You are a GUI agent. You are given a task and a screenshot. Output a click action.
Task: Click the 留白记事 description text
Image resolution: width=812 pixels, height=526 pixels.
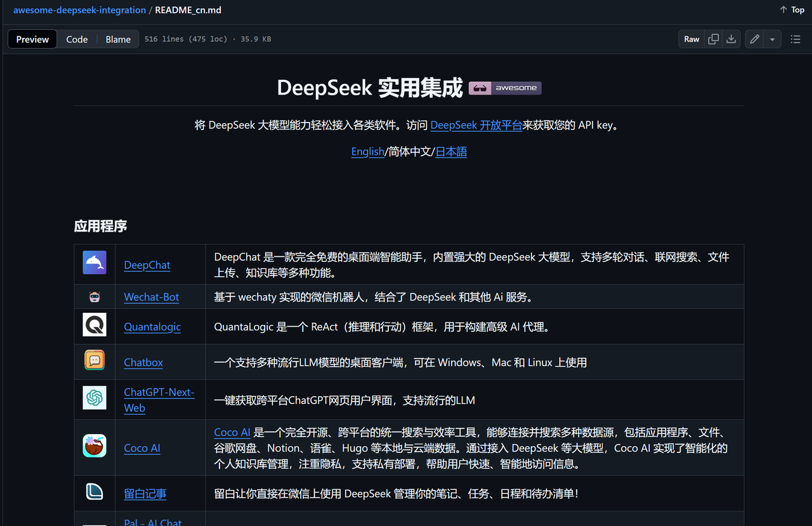click(396, 493)
